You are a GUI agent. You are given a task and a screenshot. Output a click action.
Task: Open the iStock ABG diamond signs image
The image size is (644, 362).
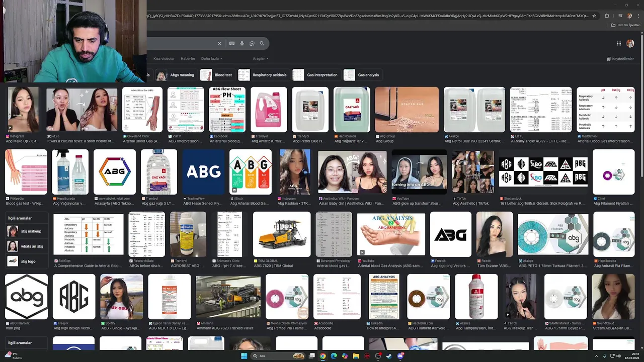[251, 172]
